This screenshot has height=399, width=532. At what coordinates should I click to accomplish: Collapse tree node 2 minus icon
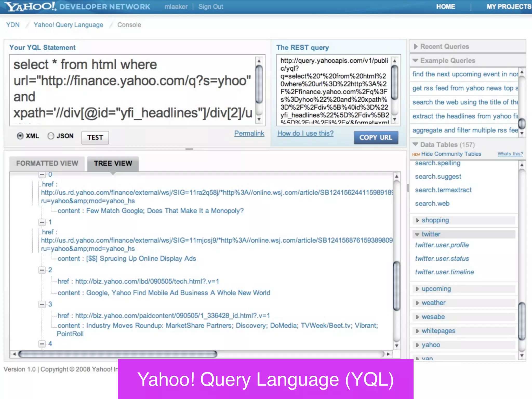click(42, 270)
